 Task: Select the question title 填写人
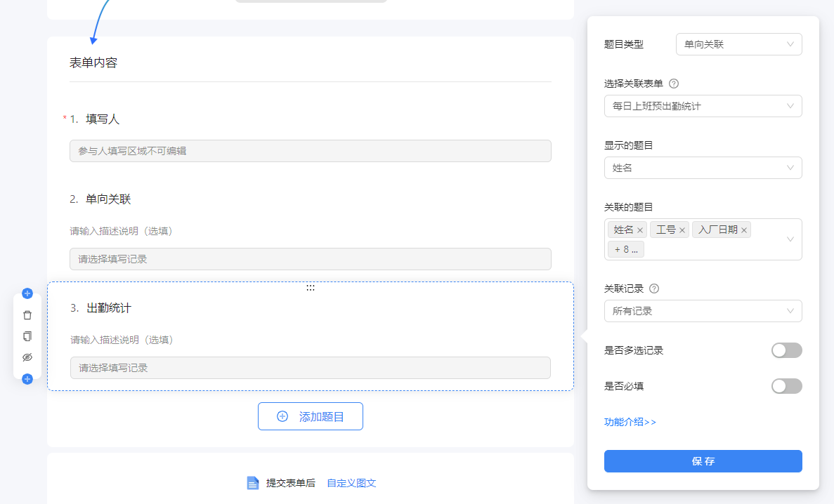[103, 119]
